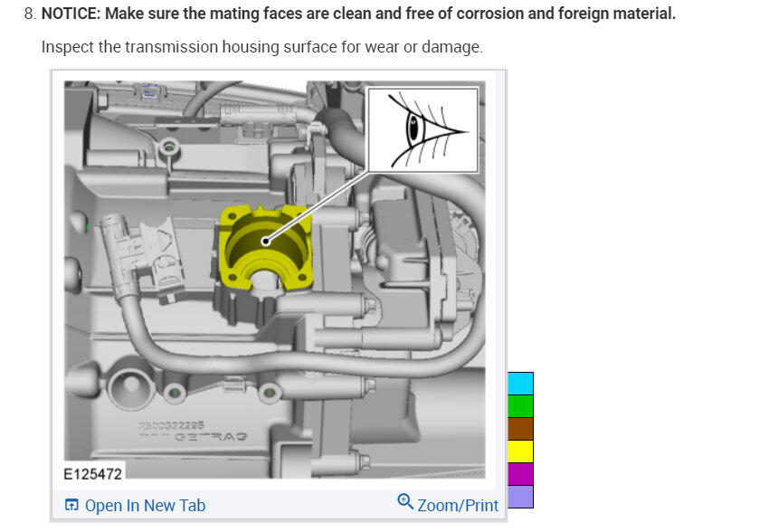This screenshot has height=532, width=769.
Task: Select the green color swatch
Action: 520,406
